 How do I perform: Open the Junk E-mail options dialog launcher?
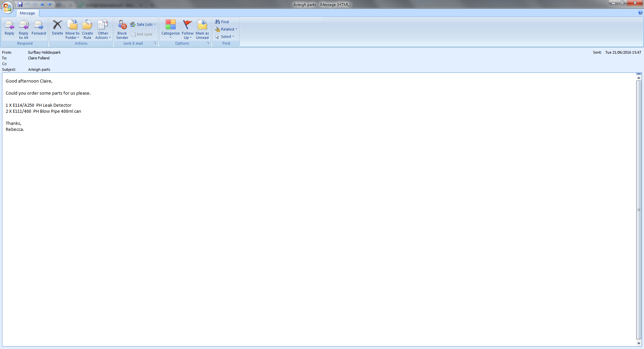(155, 43)
